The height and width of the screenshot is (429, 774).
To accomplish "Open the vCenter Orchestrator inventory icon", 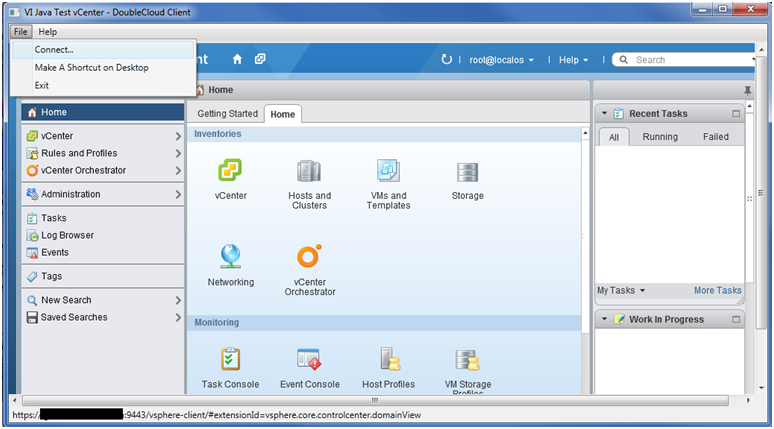I will (x=309, y=256).
